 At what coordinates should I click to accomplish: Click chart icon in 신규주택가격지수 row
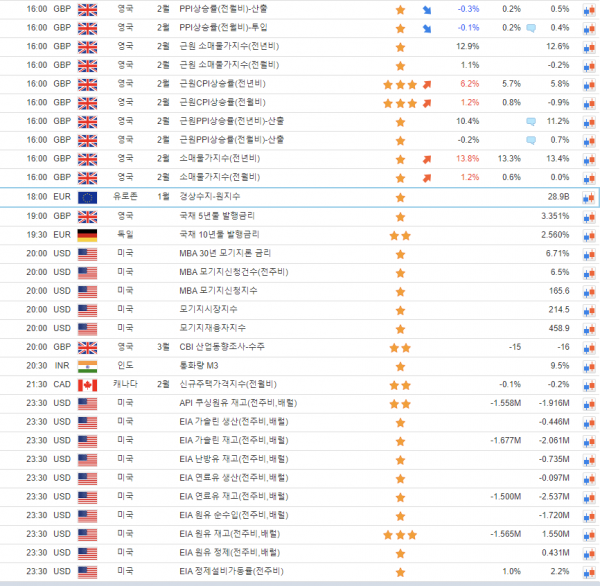coord(589,384)
